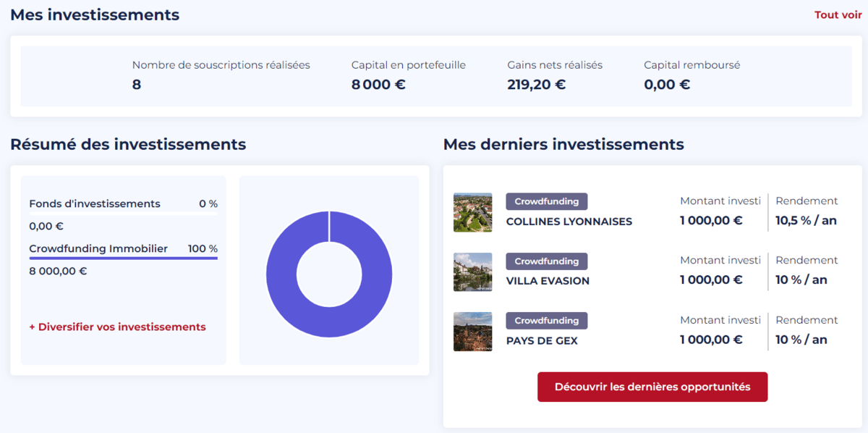868x433 pixels.
Task: Click the 219,20 € net gains value
Action: click(536, 85)
